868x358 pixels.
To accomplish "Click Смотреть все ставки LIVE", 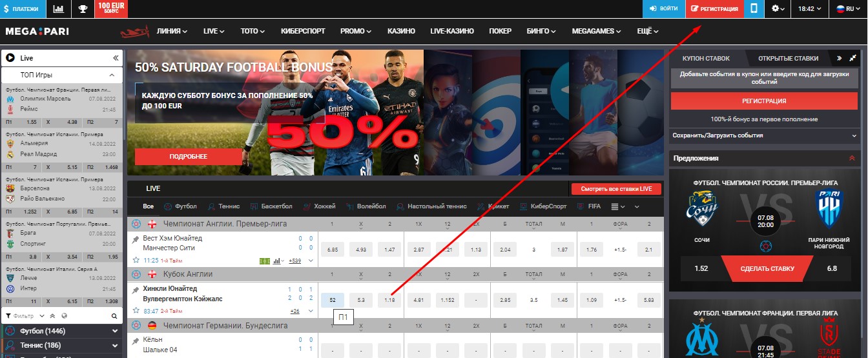I will tap(616, 189).
